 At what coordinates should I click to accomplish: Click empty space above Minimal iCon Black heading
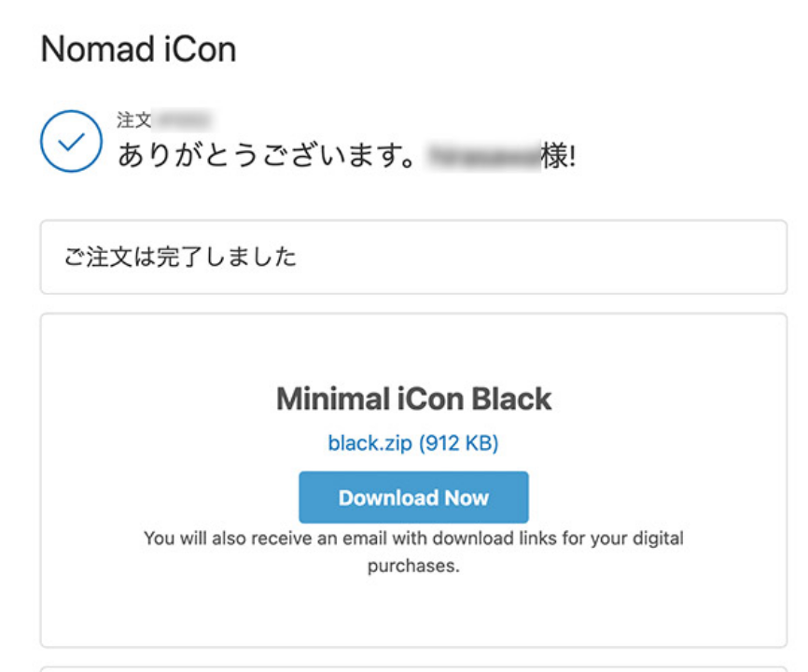pos(413,350)
